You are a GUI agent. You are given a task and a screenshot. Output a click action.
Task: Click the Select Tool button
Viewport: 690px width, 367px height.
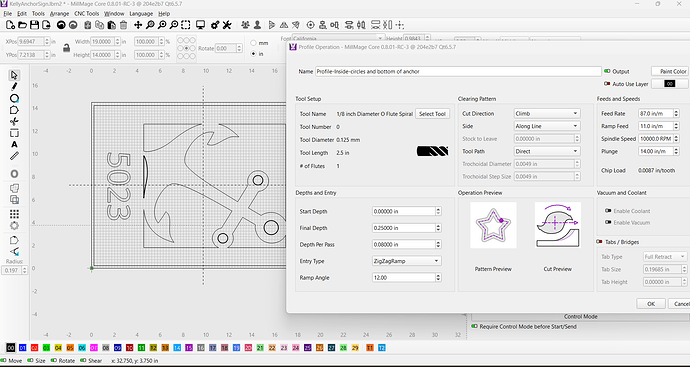click(432, 114)
